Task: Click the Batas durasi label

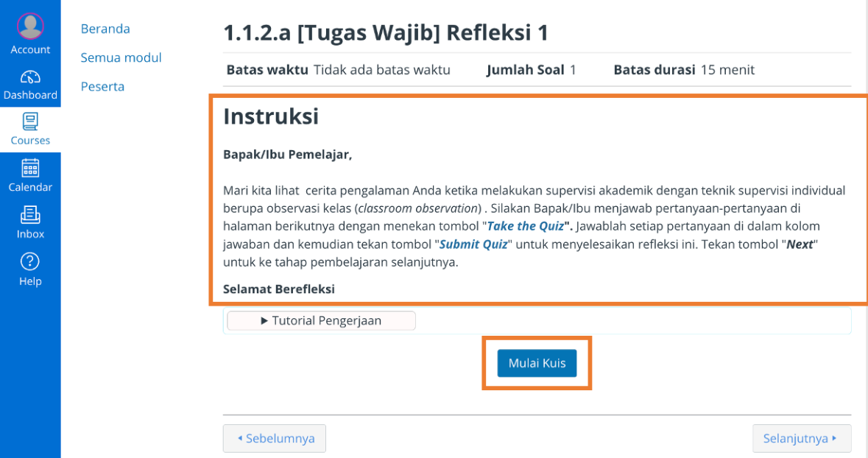Action: 654,70
